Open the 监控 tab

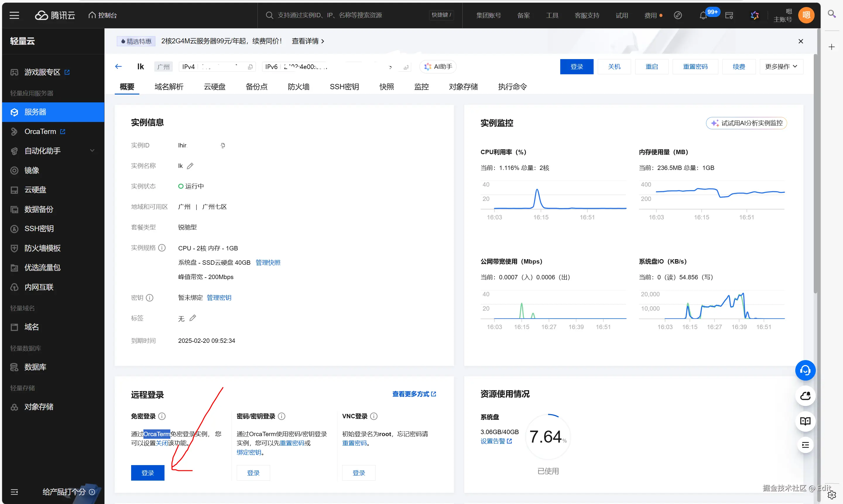(x=421, y=87)
